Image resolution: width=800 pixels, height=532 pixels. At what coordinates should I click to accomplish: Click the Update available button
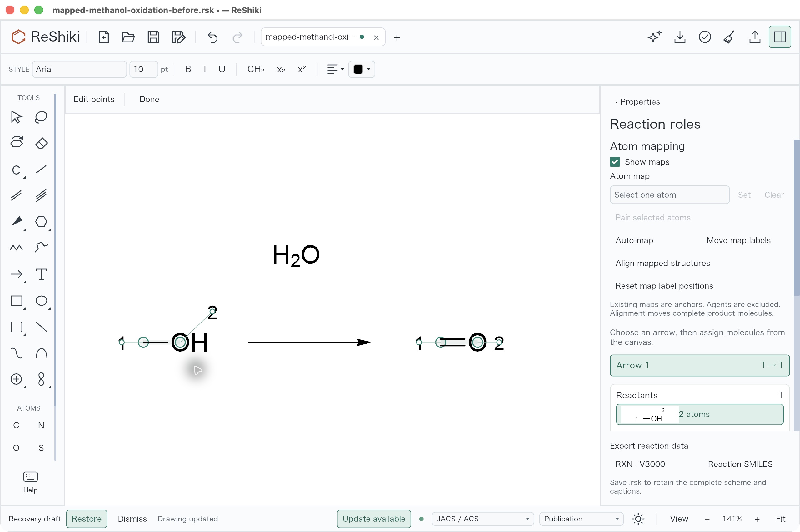(x=374, y=519)
